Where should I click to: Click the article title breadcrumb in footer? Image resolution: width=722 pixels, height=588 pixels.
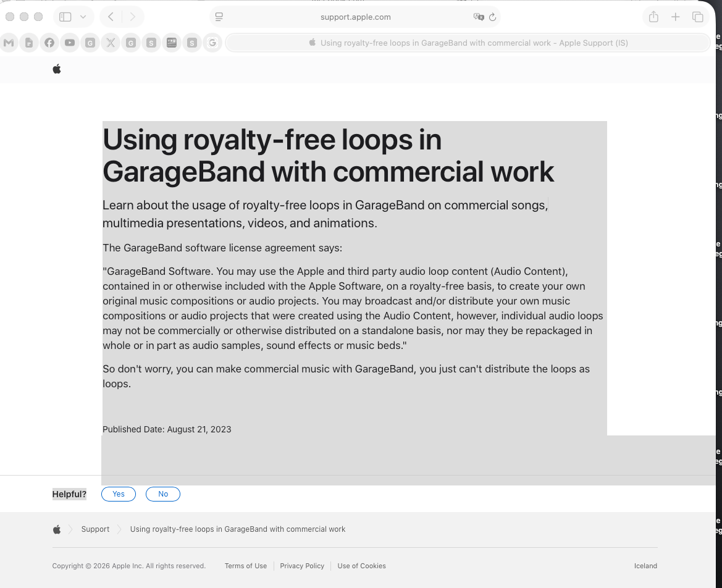tap(238, 529)
